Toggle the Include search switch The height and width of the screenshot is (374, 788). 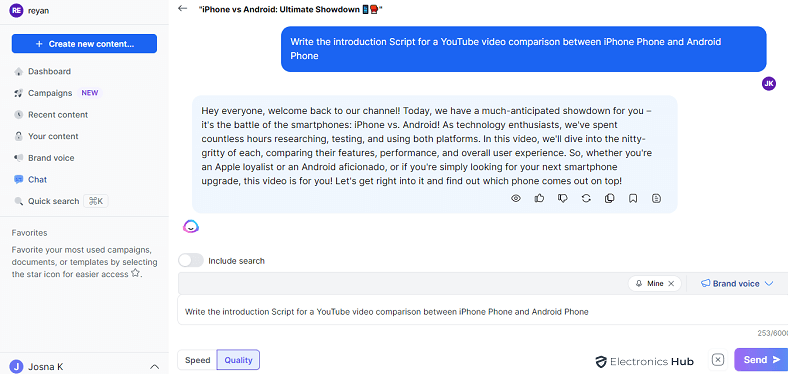(x=190, y=260)
